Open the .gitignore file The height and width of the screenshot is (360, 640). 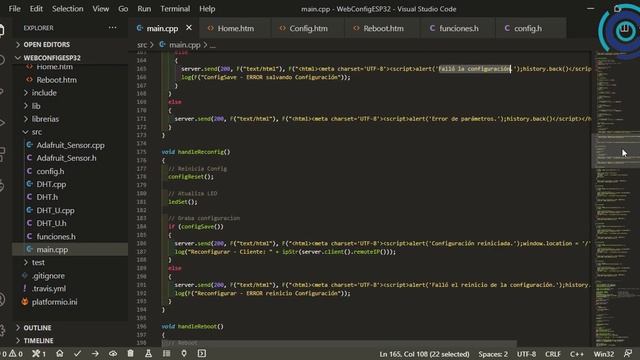[48, 276]
